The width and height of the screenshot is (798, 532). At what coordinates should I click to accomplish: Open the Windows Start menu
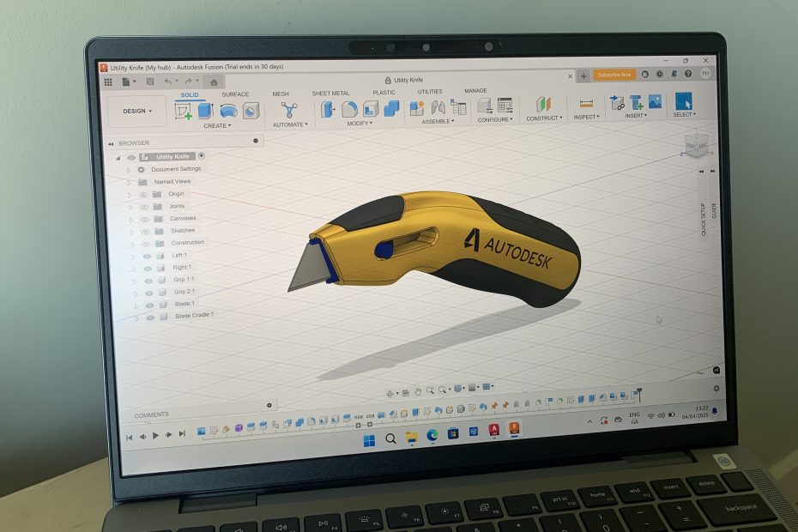370,440
